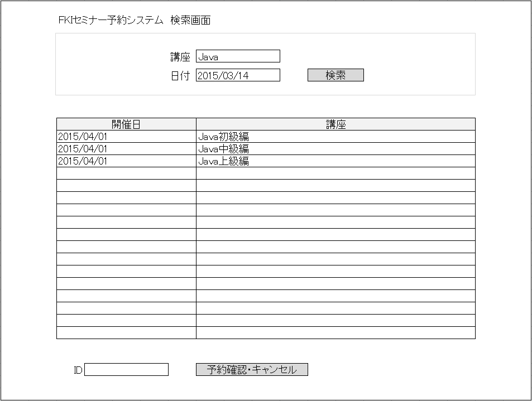Click the 講座 column header

coord(335,123)
